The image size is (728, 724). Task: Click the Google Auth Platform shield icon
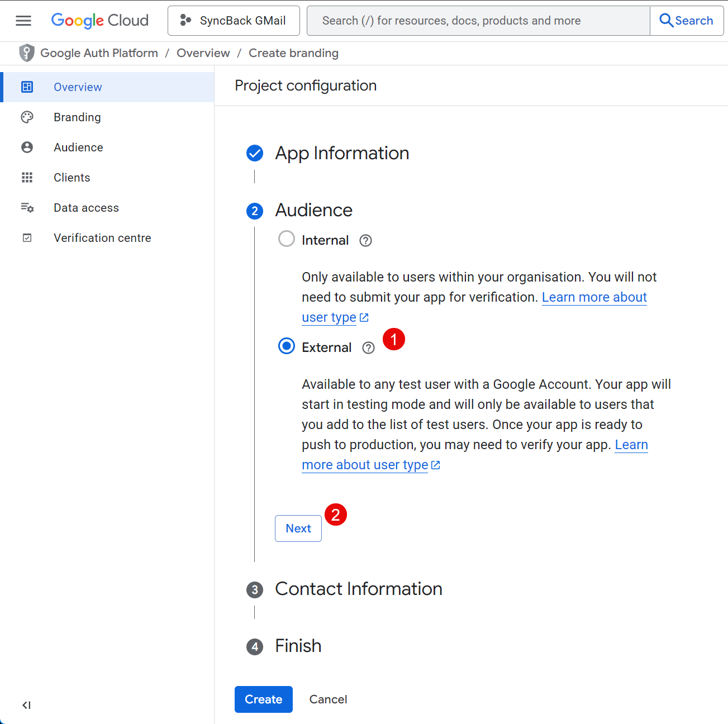26,53
